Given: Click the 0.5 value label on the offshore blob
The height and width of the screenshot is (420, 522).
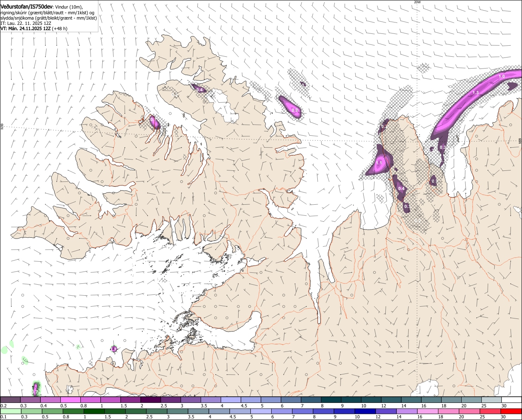Looking at the screenshot, I should coord(296,111).
